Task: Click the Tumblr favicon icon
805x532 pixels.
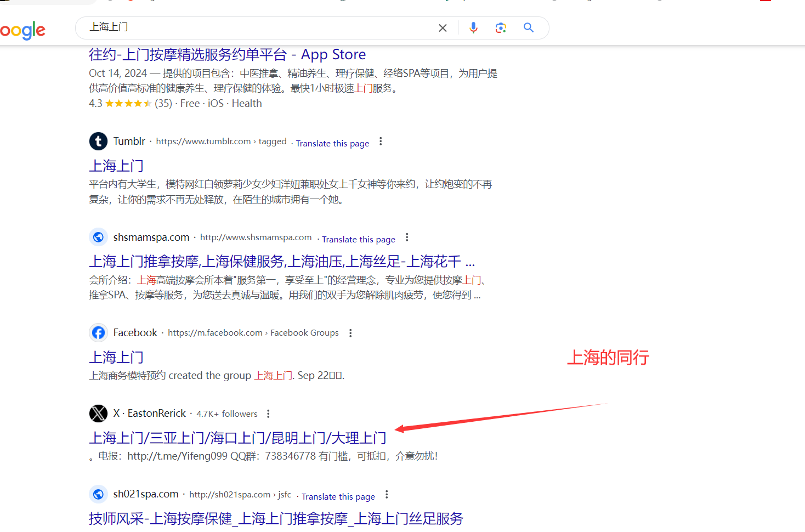Action: (x=98, y=141)
